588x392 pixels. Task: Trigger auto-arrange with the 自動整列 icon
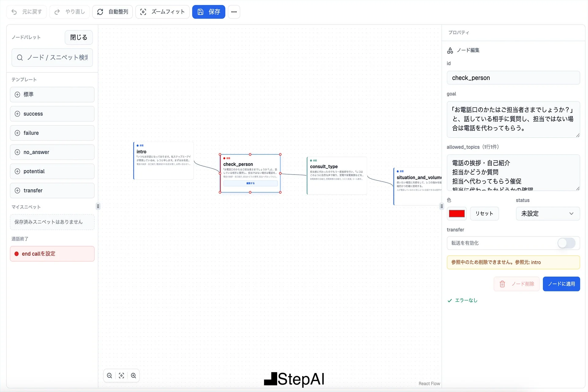coord(100,12)
